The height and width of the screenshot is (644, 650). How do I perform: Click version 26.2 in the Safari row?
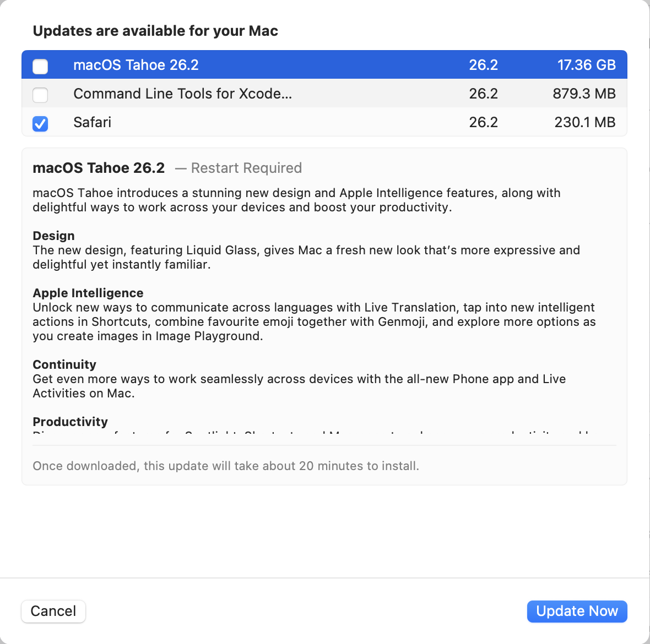pos(483,122)
